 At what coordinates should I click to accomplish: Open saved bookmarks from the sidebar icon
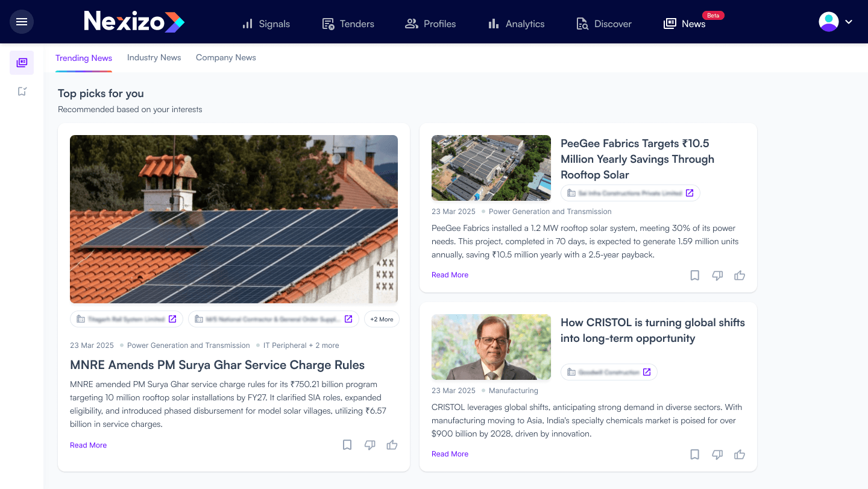[x=22, y=92]
